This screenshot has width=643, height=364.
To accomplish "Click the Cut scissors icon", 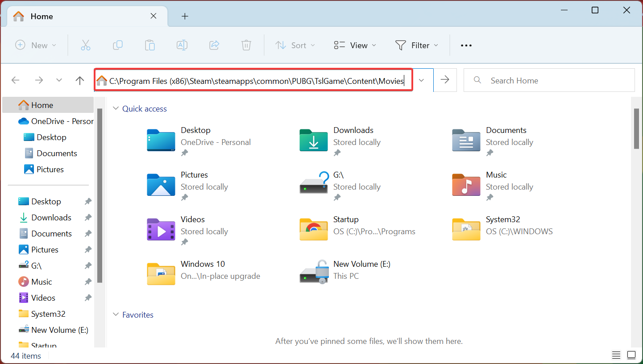I will pos(86,45).
